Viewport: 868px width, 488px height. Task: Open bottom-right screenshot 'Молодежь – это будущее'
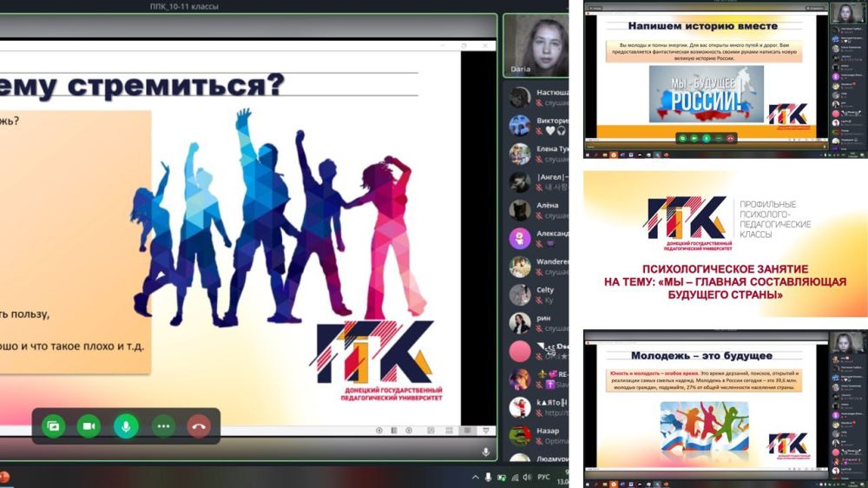pyautogui.click(x=725, y=409)
